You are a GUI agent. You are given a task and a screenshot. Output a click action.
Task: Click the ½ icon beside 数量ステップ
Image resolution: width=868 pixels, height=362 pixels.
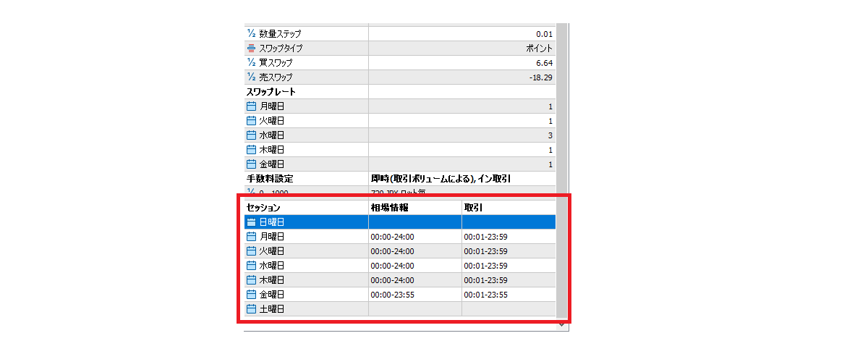click(x=251, y=33)
